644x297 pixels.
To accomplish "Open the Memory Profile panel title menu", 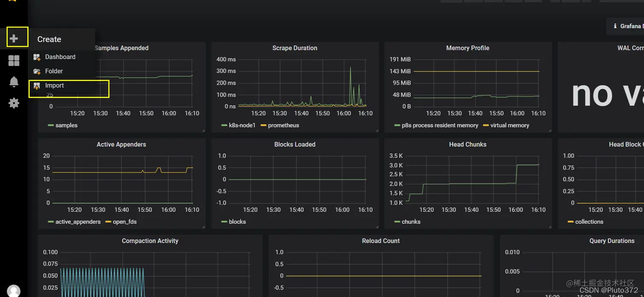I will pos(468,48).
